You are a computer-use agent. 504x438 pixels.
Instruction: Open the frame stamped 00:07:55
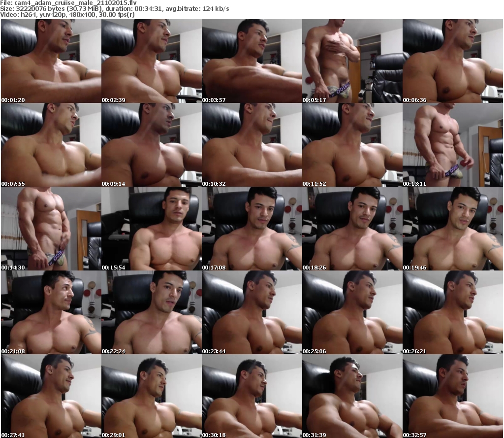pos(51,145)
